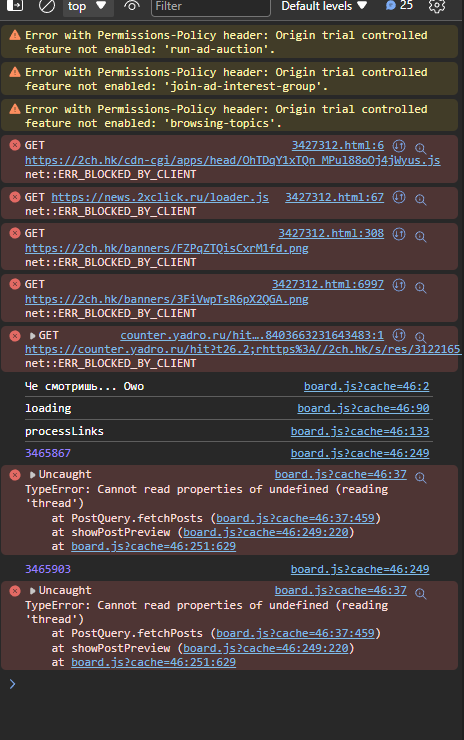Viewport: 464px width, 740px height.
Task: Open the board.js?cache=46:133 source link
Action: tap(360, 431)
